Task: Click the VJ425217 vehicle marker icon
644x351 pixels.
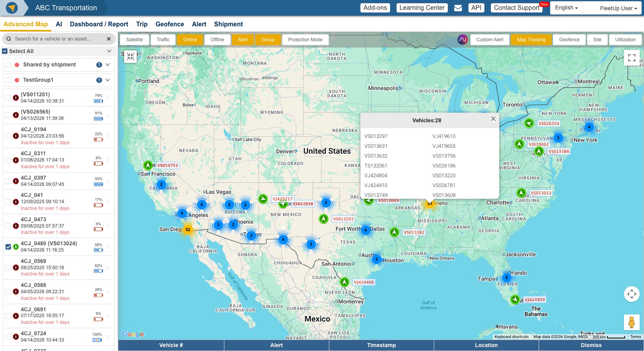Action: point(263,198)
